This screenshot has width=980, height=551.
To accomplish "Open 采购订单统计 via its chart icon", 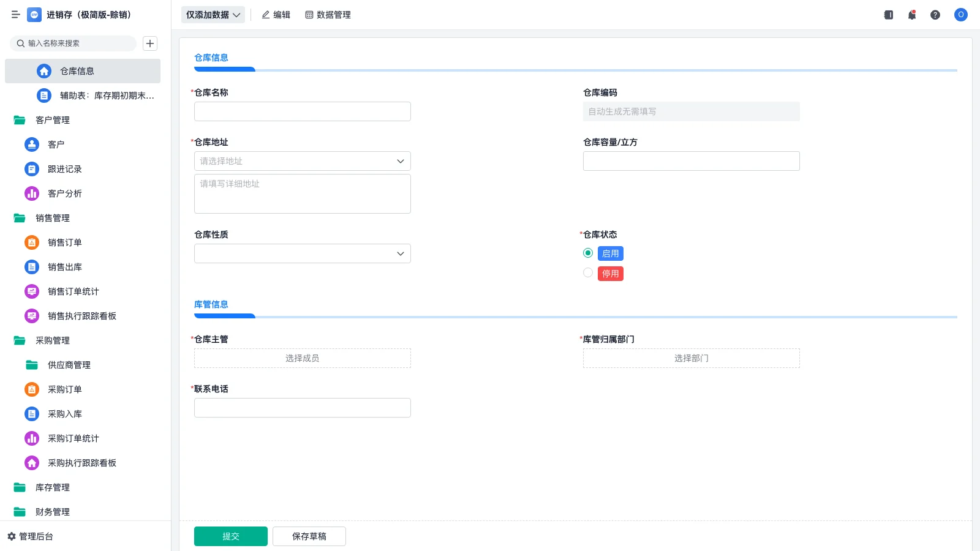I will 31,438.
